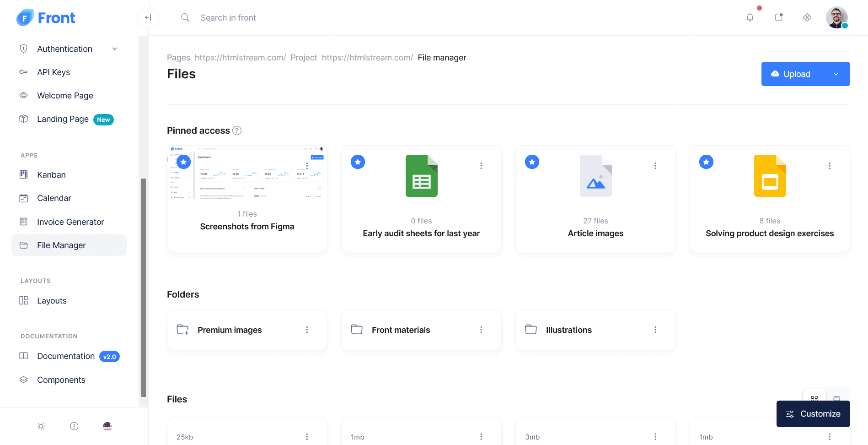
Task: Select Invoice Generator in sidebar
Action: [69, 222]
